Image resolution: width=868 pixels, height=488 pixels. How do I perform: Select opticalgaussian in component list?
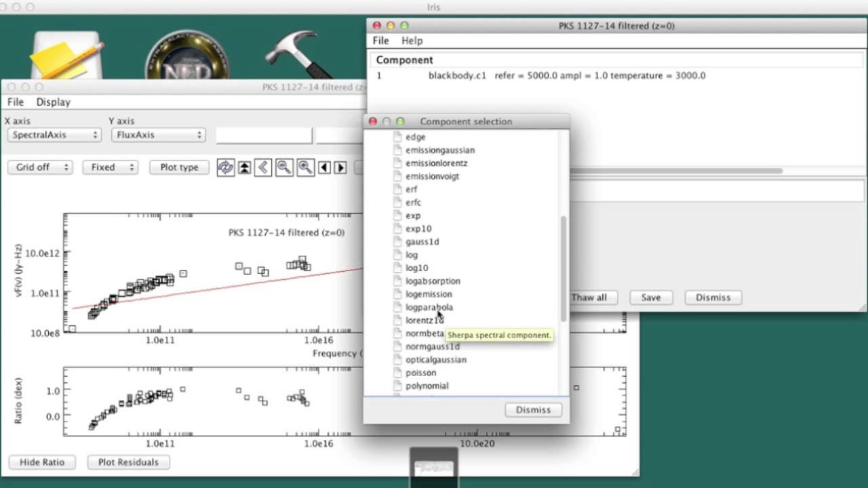point(436,360)
